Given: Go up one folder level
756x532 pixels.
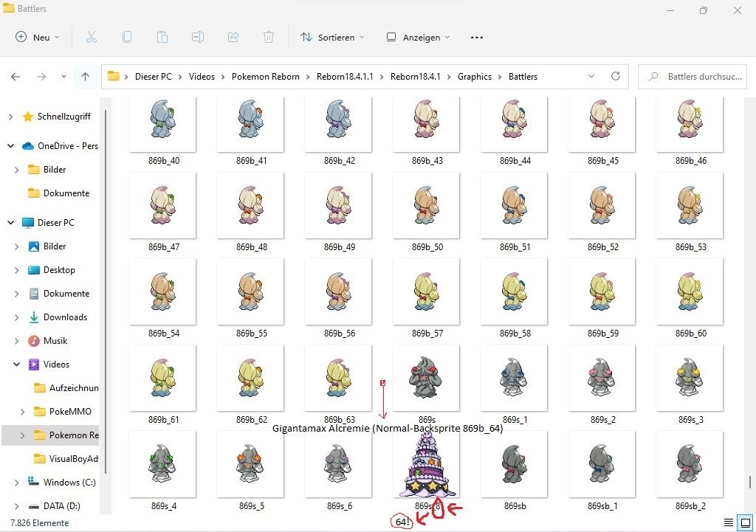Looking at the screenshot, I should click(x=86, y=77).
